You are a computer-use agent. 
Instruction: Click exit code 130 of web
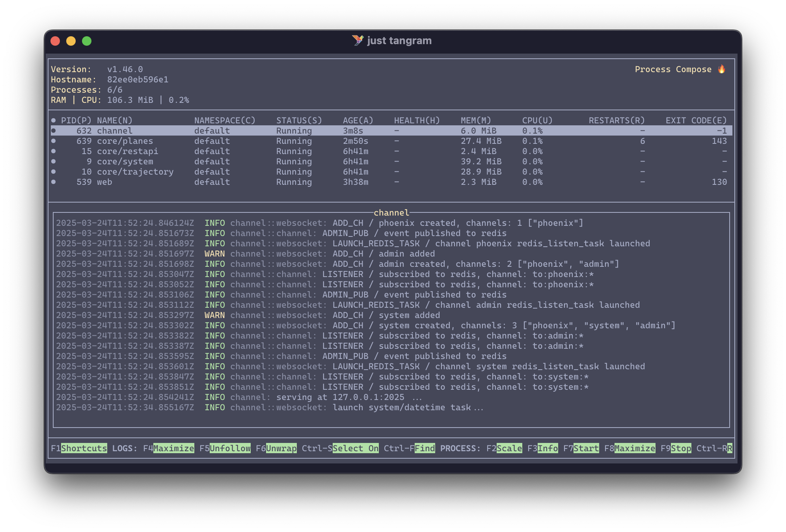coord(719,182)
